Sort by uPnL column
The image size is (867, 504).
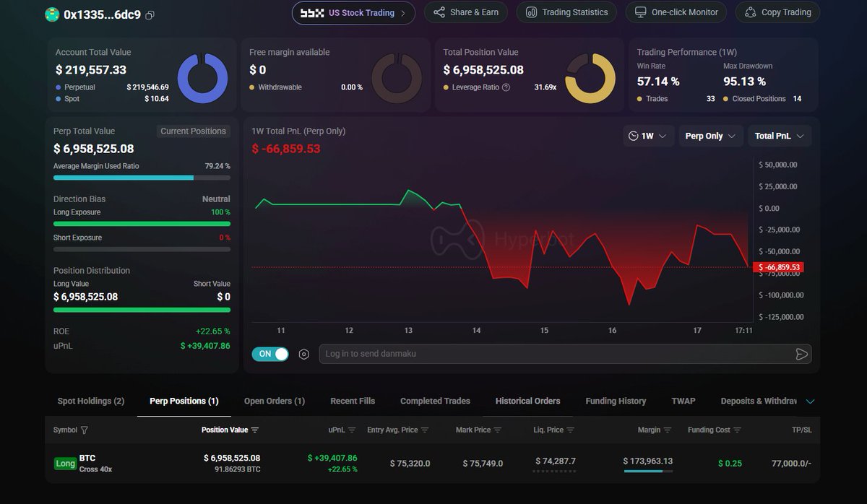pos(342,430)
